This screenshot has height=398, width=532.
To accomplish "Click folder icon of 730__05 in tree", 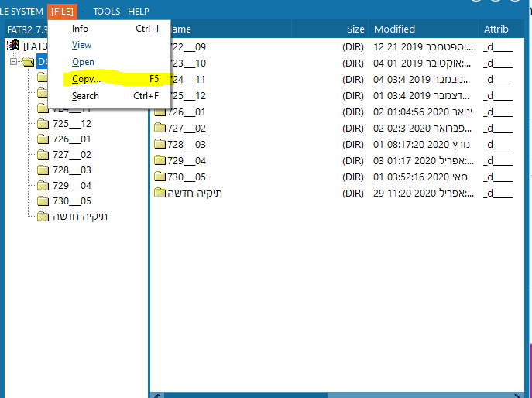I will 43,201.
